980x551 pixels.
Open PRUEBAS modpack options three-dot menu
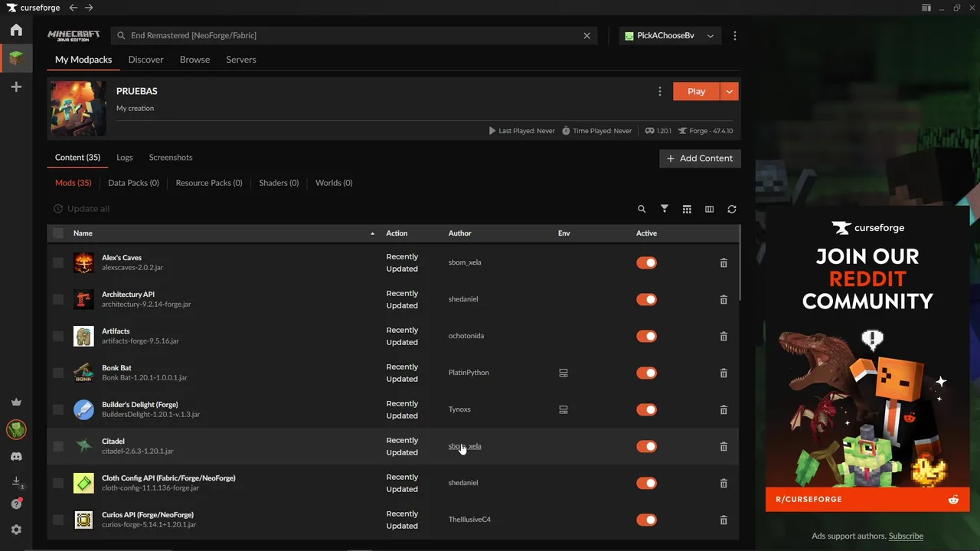point(660,91)
